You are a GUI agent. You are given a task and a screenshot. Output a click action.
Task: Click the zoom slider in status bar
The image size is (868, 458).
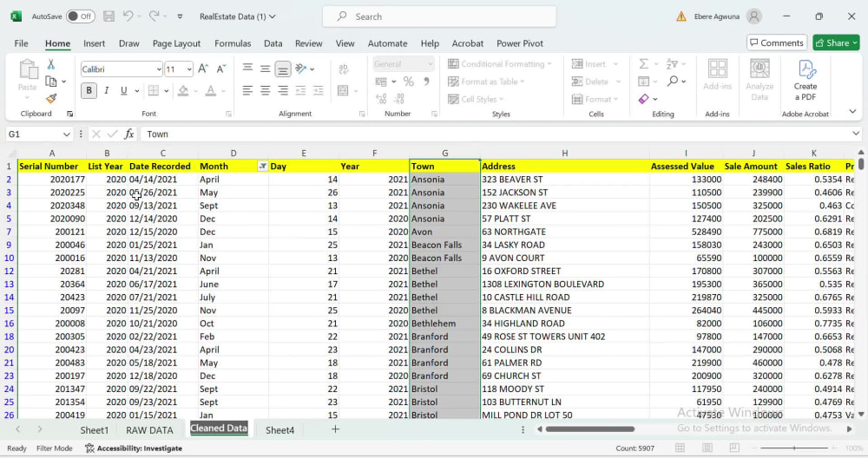[794, 448]
